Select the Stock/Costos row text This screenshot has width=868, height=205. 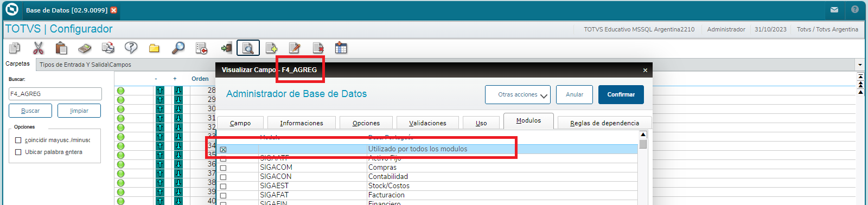(389, 186)
